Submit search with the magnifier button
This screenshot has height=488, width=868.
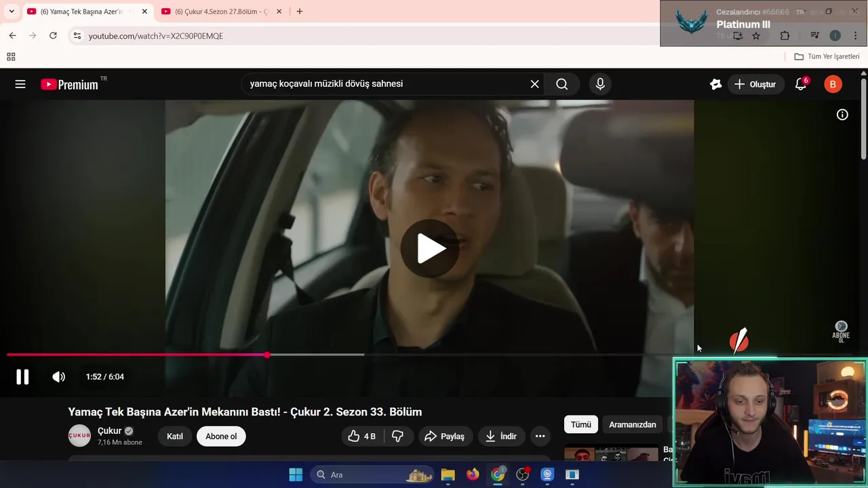tap(561, 84)
